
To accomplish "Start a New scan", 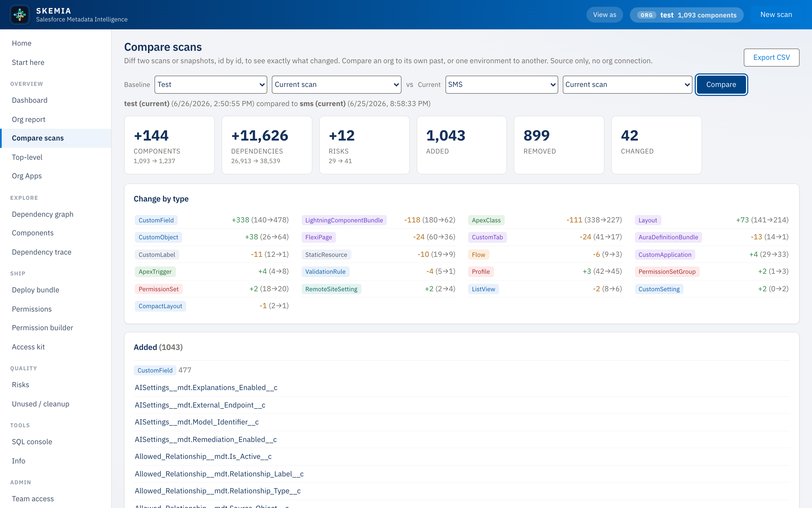I will tap(776, 15).
